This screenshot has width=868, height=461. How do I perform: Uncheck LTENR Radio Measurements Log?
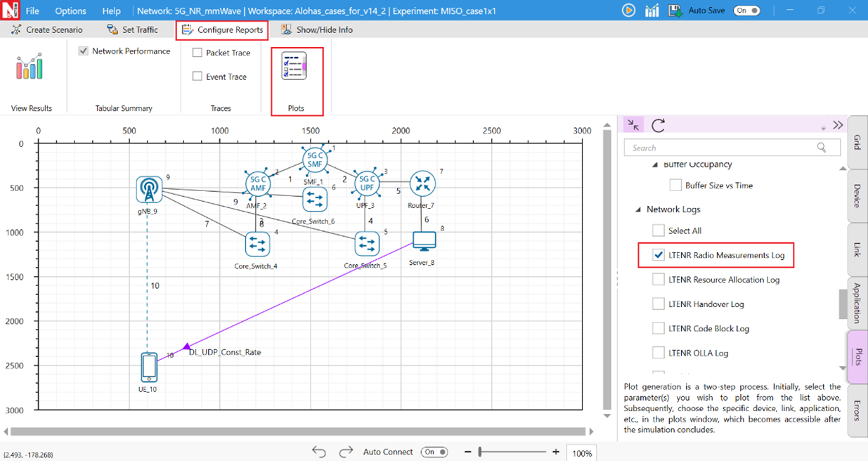pyautogui.click(x=659, y=255)
